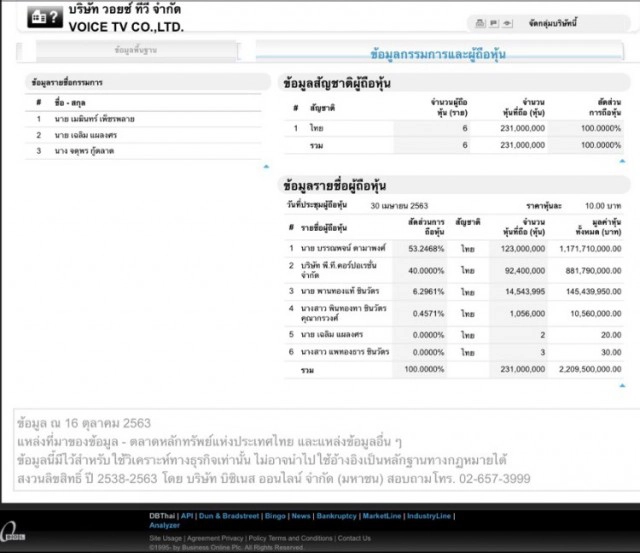Screen dimensions: 640x553
Task: Click the 123,000,000 shares cell
Action: [x=523, y=249]
